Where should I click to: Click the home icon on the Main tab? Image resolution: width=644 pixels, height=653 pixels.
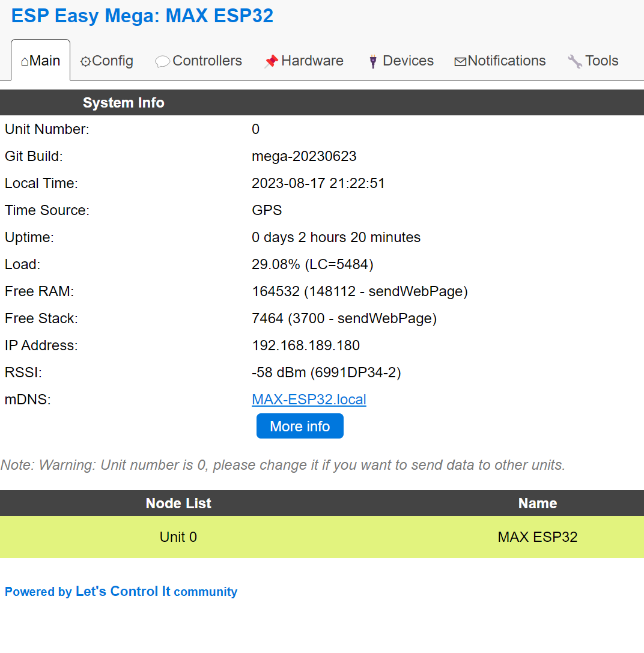click(x=25, y=61)
